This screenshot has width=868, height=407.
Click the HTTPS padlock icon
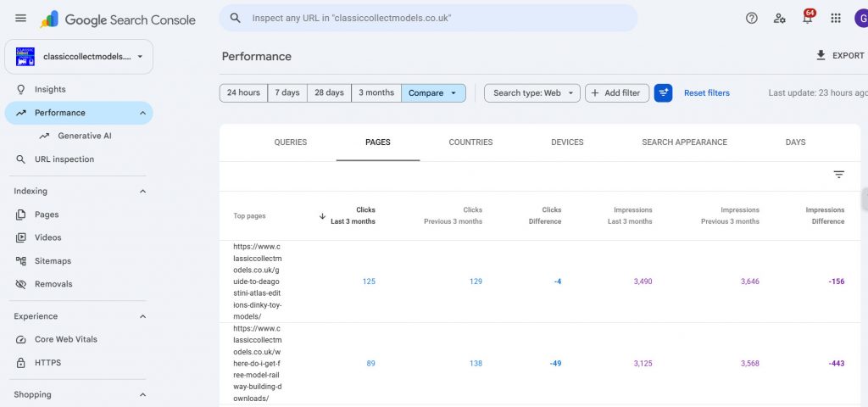click(x=21, y=363)
